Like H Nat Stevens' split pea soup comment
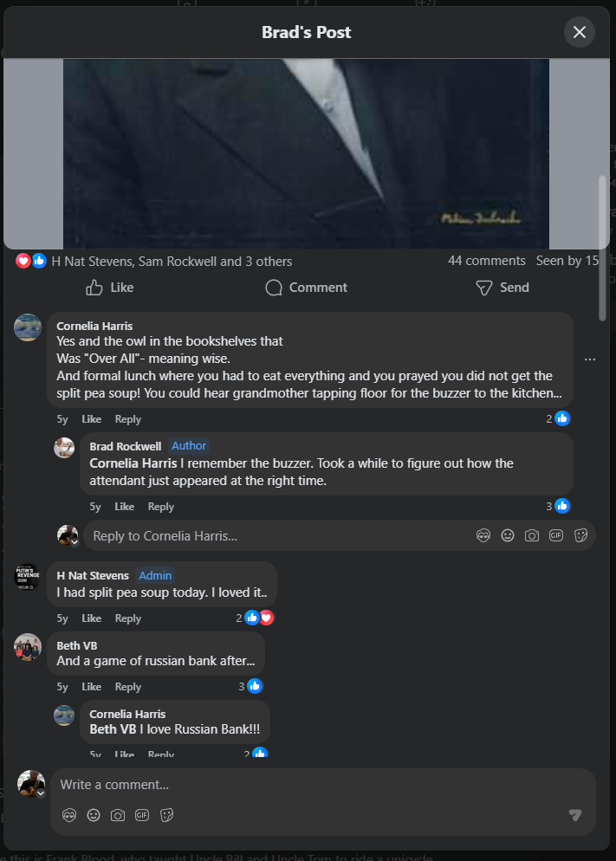The height and width of the screenshot is (861, 616). 91,618
